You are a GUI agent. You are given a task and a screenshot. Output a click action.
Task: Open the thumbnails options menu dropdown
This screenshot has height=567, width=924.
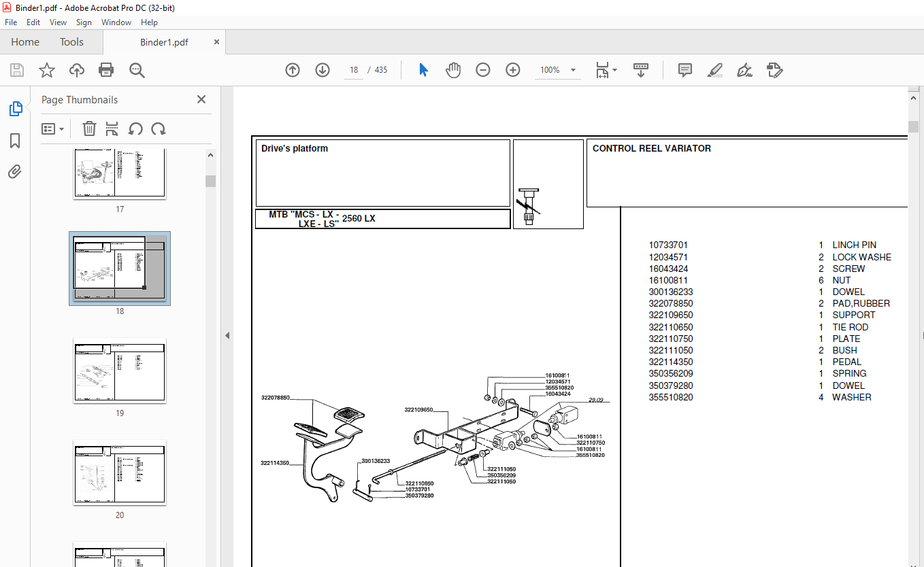coord(52,128)
